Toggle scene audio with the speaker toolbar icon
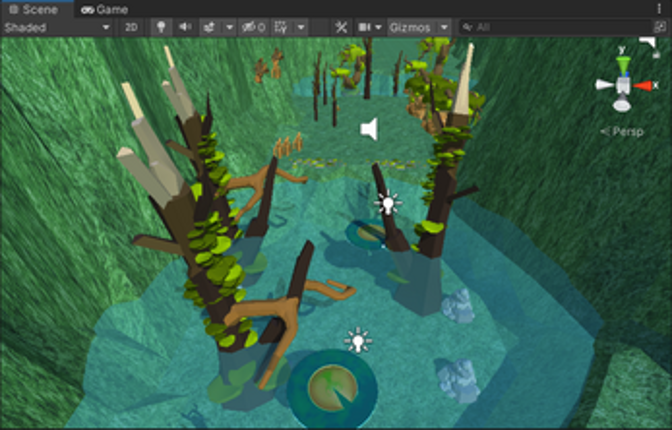The height and width of the screenshot is (430, 672). 183,27
